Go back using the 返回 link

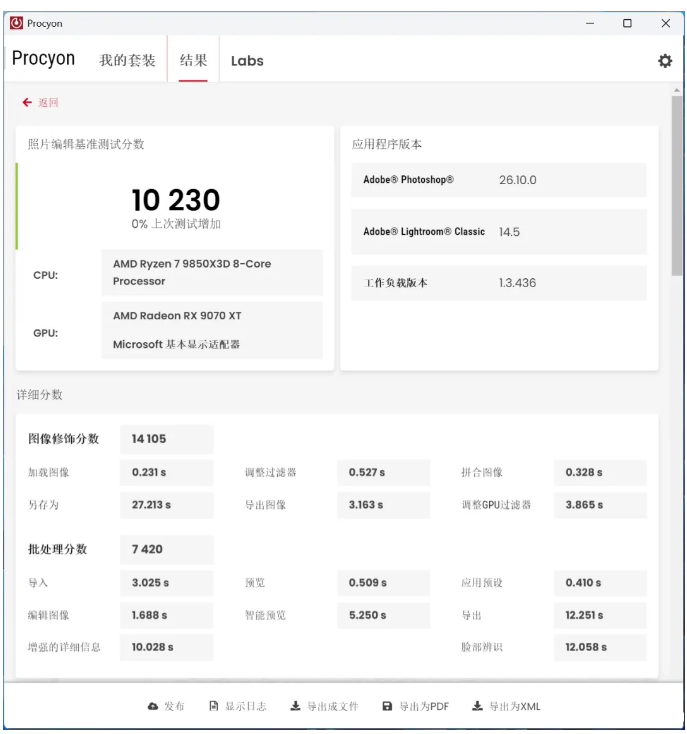point(49,103)
